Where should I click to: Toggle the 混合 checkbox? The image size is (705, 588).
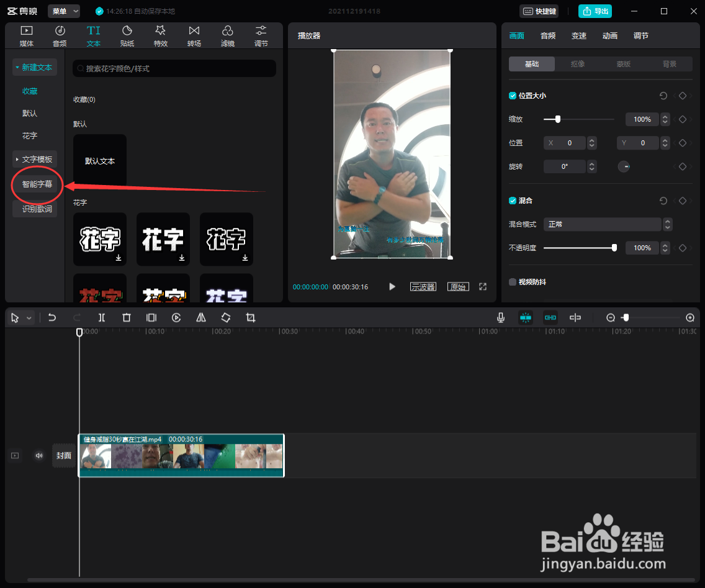[x=513, y=201]
